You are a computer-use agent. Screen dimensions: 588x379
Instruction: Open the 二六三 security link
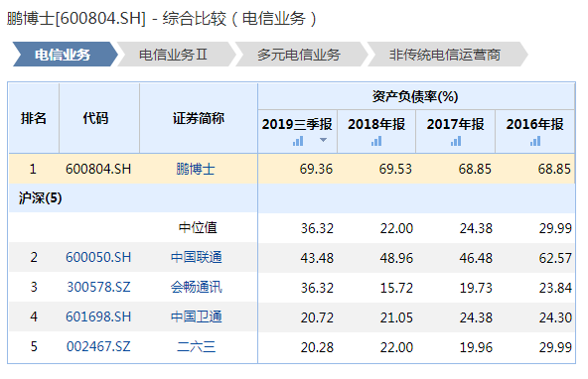[x=196, y=346]
